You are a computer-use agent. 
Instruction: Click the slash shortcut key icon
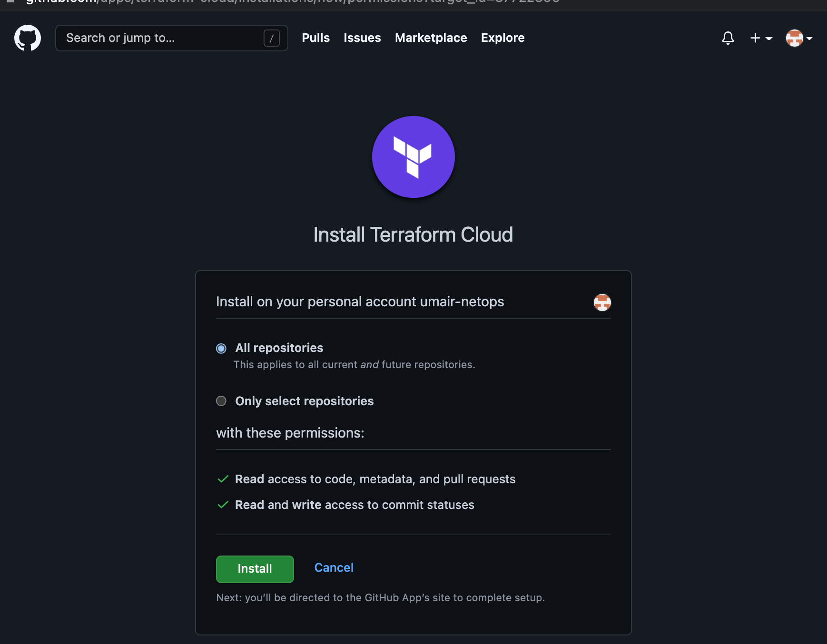272,38
